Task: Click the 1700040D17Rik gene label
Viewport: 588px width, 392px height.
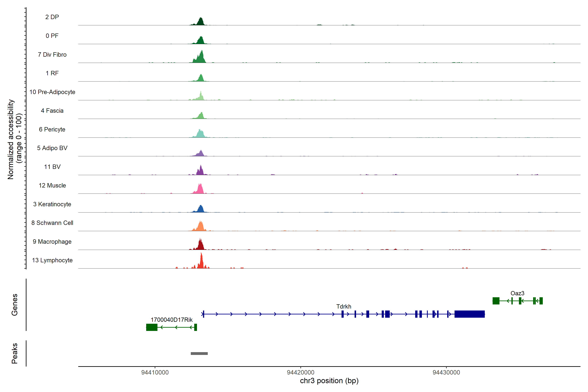Action: 171,320
